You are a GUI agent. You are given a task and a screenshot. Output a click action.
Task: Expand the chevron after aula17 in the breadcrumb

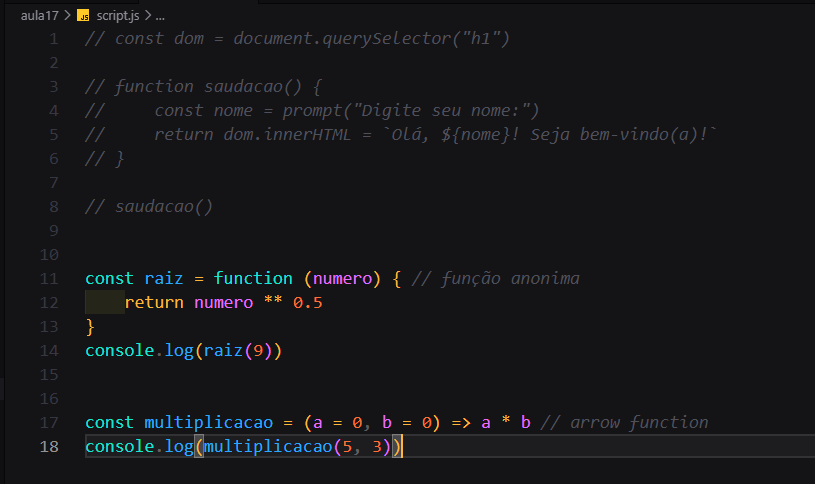point(67,16)
